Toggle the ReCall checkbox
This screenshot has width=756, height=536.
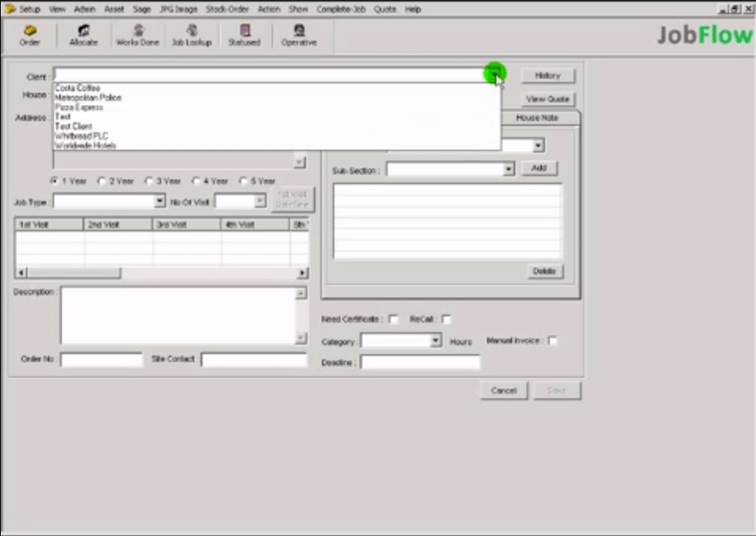click(x=446, y=320)
